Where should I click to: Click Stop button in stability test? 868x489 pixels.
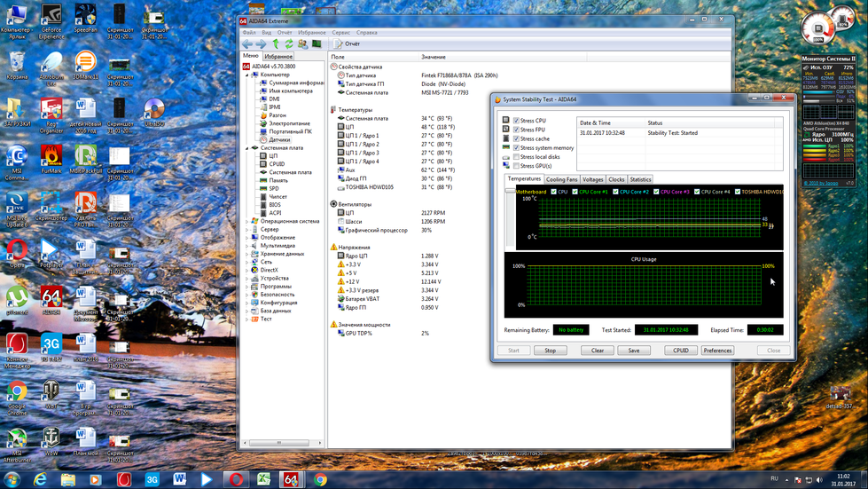tap(550, 351)
